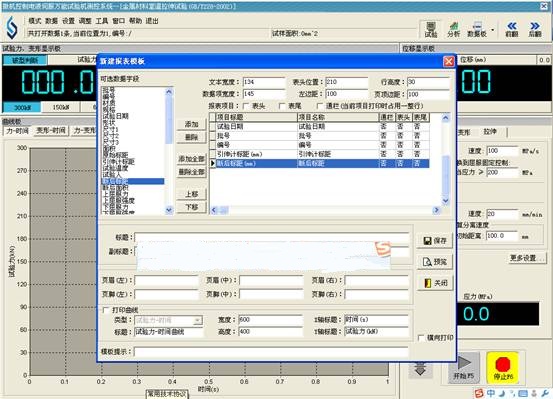
Task: Switch to the 变形-时间 curve tab
Action: point(51,131)
